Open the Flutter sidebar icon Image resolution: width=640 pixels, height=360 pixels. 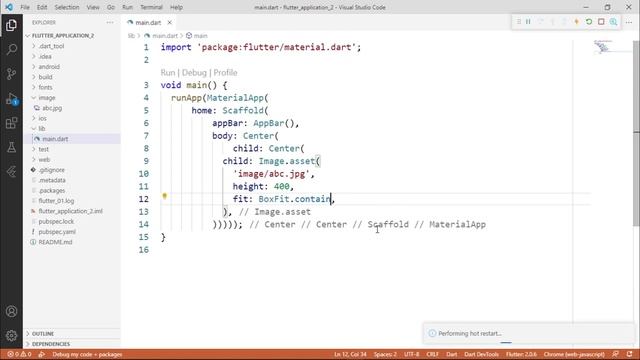click(x=11, y=172)
